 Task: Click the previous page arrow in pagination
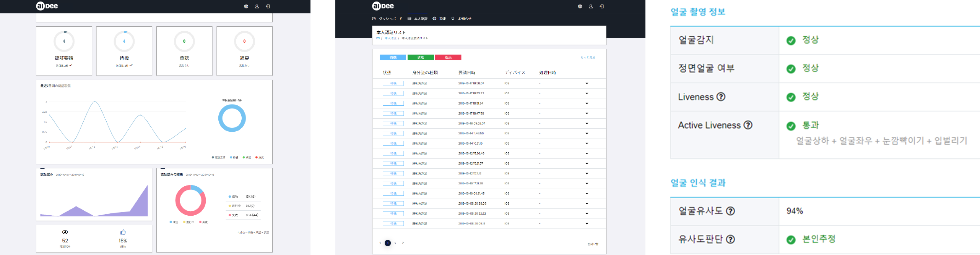point(380,243)
